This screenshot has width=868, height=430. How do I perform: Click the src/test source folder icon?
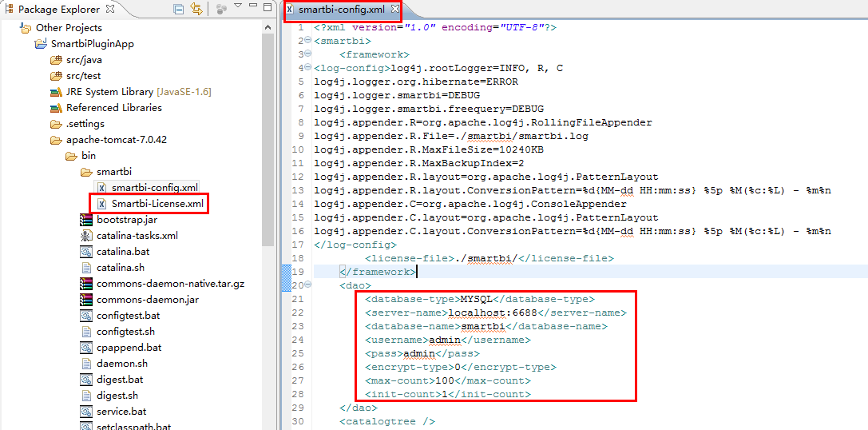56,76
